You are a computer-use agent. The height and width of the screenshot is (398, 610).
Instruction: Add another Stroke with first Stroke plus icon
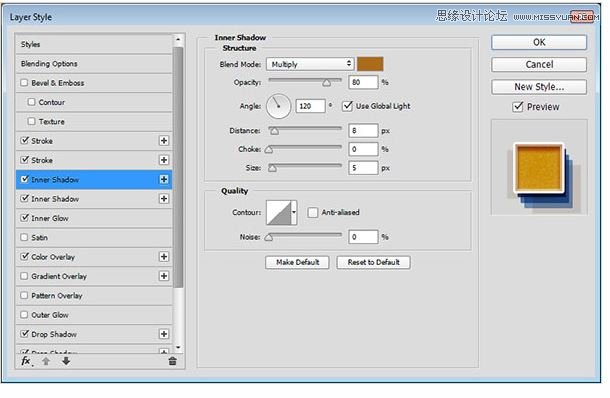click(x=164, y=141)
